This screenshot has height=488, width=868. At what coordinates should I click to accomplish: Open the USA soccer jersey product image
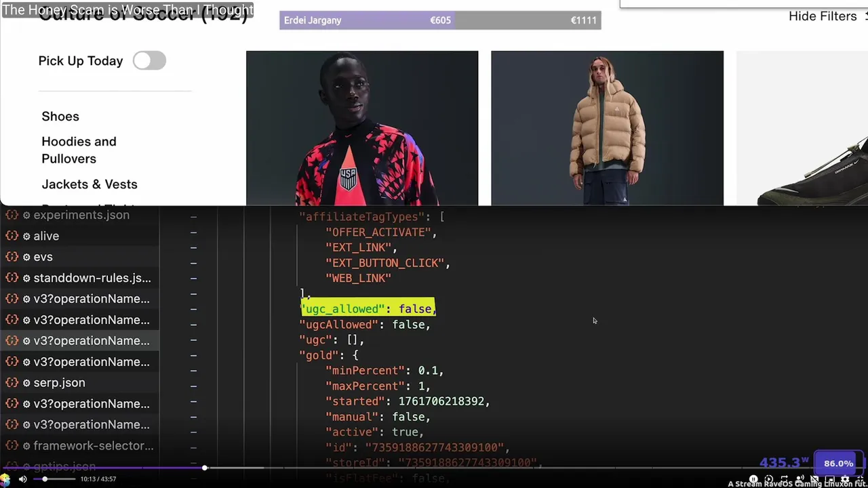click(362, 128)
